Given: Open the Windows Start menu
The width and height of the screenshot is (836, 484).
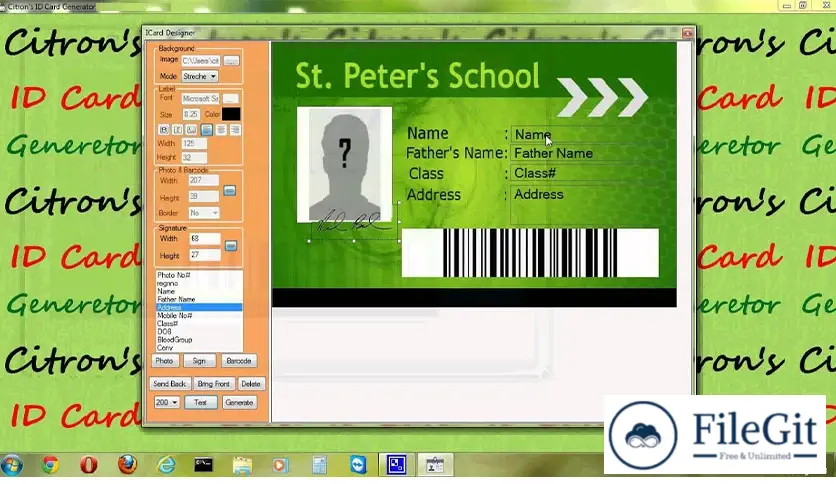Looking at the screenshot, I should [11, 465].
